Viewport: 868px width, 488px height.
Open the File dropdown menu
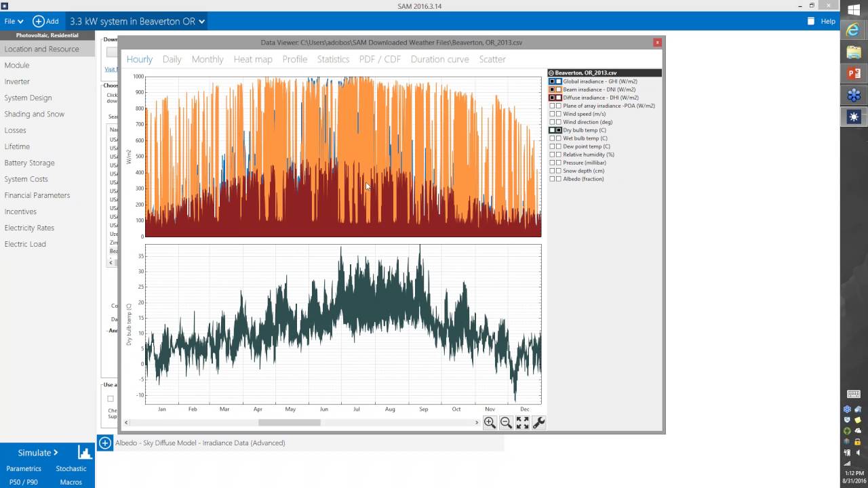point(14,22)
